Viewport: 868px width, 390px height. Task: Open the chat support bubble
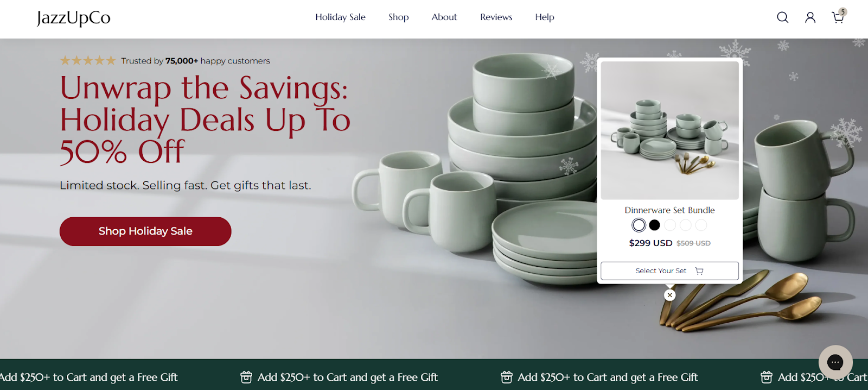tap(835, 362)
